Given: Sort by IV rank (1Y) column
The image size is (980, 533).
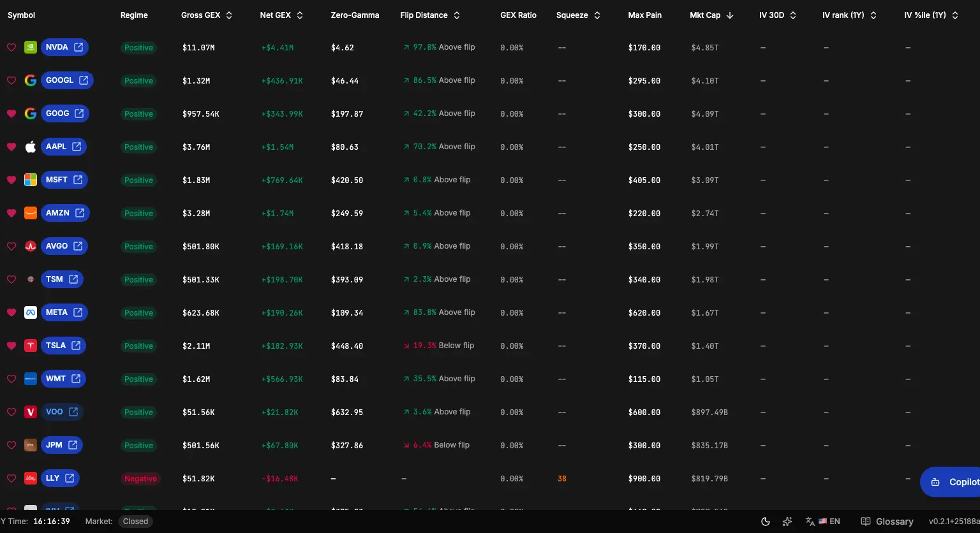Looking at the screenshot, I should tap(850, 15).
